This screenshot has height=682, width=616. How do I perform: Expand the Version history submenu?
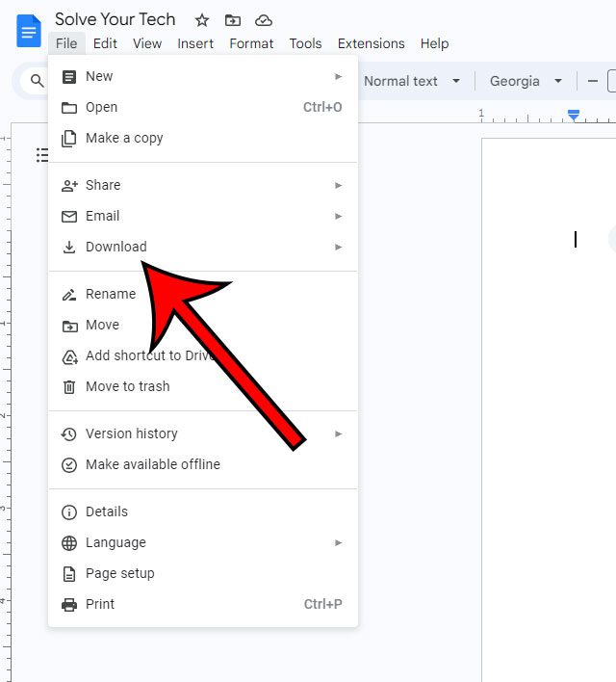(131, 433)
